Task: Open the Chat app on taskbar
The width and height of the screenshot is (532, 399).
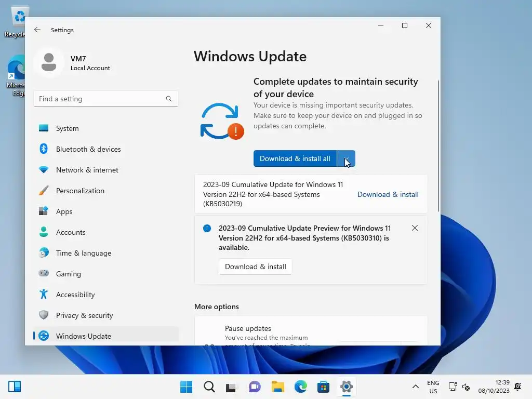Action: pyautogui.click(x=255, y=387)
